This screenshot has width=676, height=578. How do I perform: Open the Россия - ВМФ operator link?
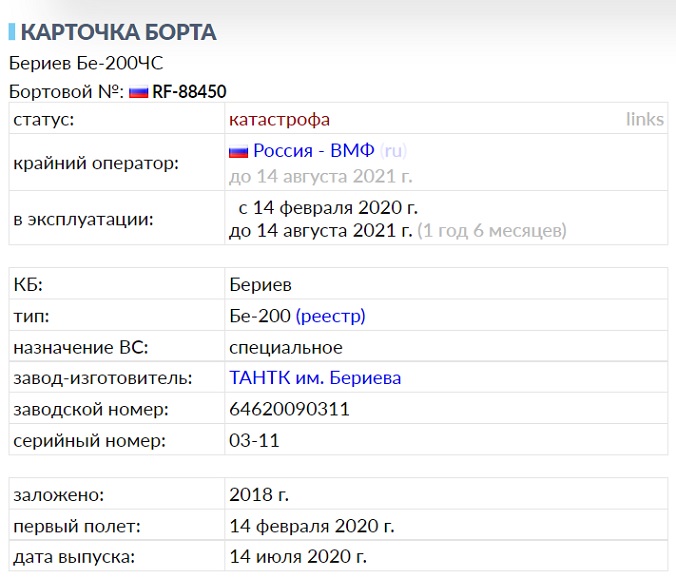[314, 150]
